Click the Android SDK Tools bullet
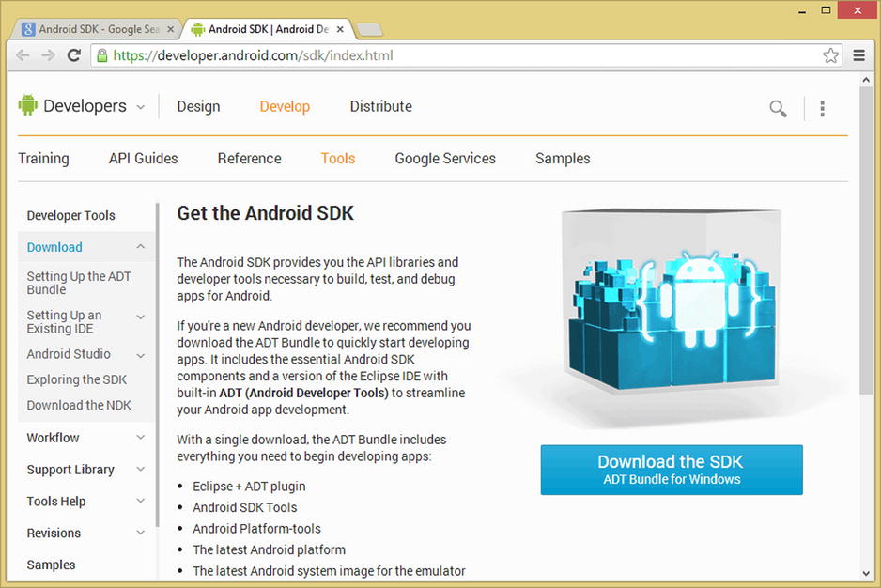 [x=244, y=507]
